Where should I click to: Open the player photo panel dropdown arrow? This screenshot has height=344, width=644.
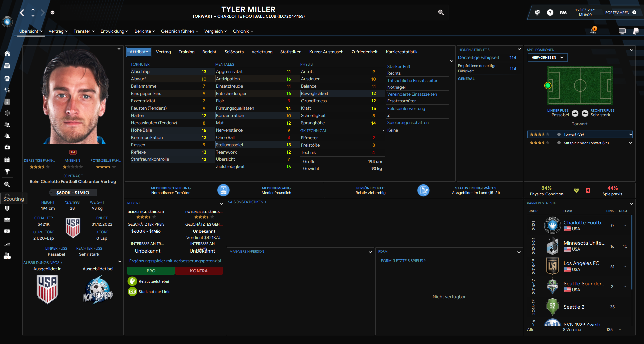(119, 49)
